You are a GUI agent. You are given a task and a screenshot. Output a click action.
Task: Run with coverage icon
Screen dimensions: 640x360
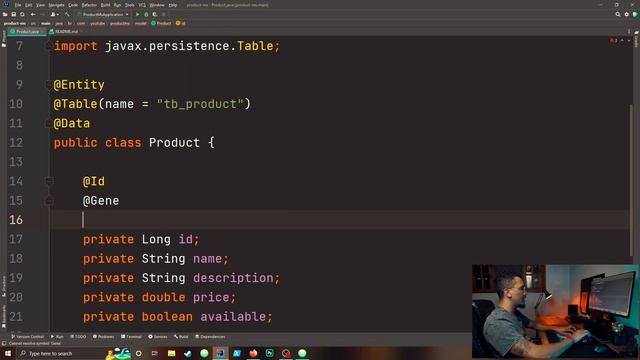155,14
